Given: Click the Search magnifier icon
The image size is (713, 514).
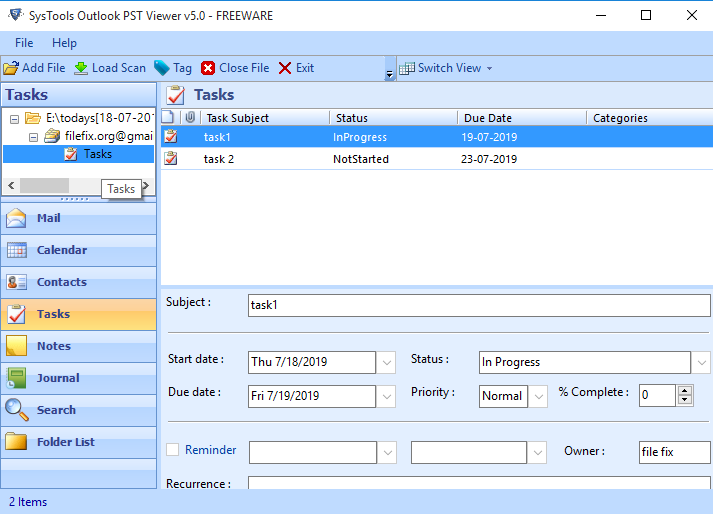Looking at the screenshot, I should click(x=16, y=410).
